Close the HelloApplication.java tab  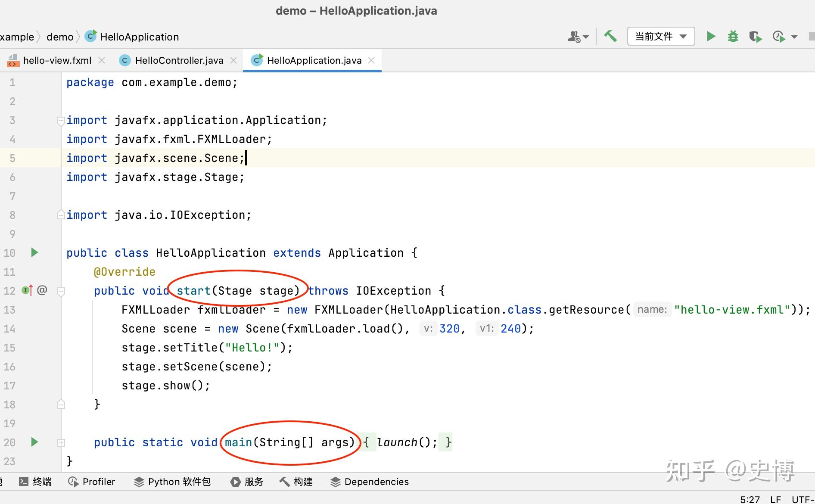click(371, 60)
